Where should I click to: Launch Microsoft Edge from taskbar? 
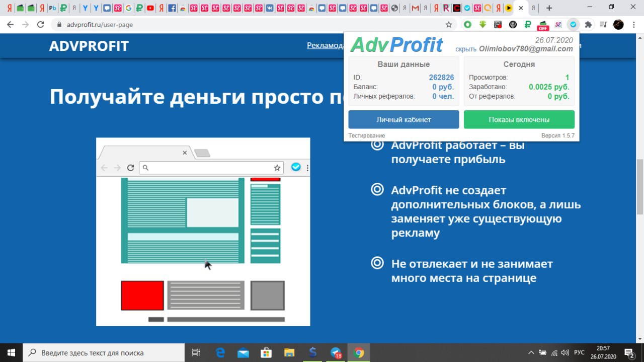pos(220,352)
